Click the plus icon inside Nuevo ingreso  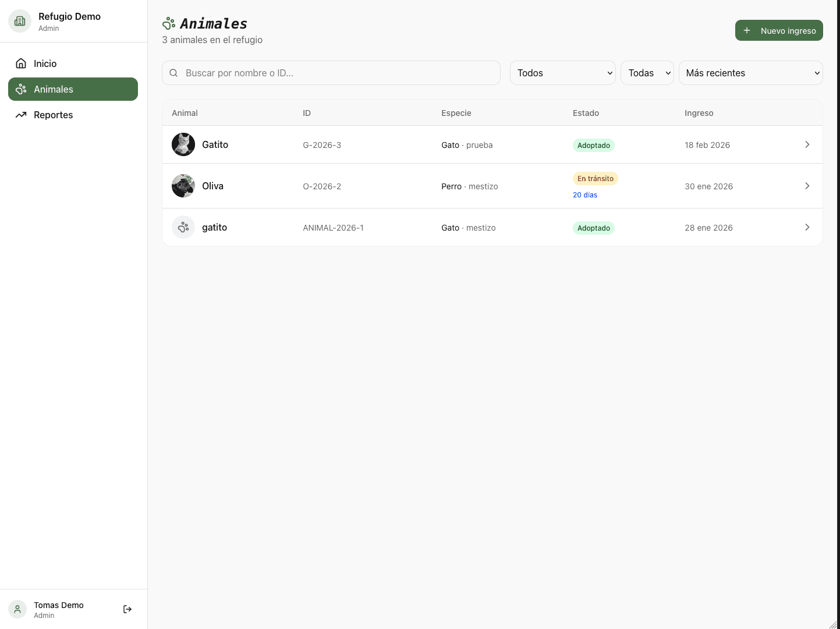pos(747,30)
